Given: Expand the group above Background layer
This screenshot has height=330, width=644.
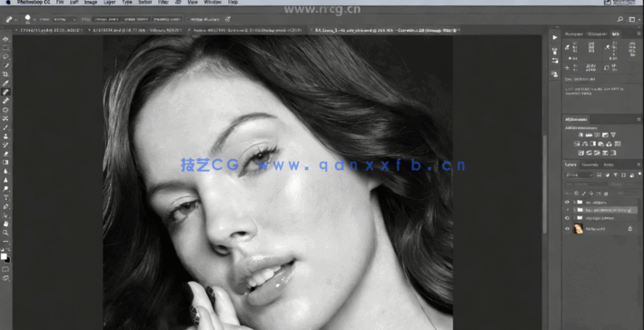Looking at the screenshot, I should point(575,218).
